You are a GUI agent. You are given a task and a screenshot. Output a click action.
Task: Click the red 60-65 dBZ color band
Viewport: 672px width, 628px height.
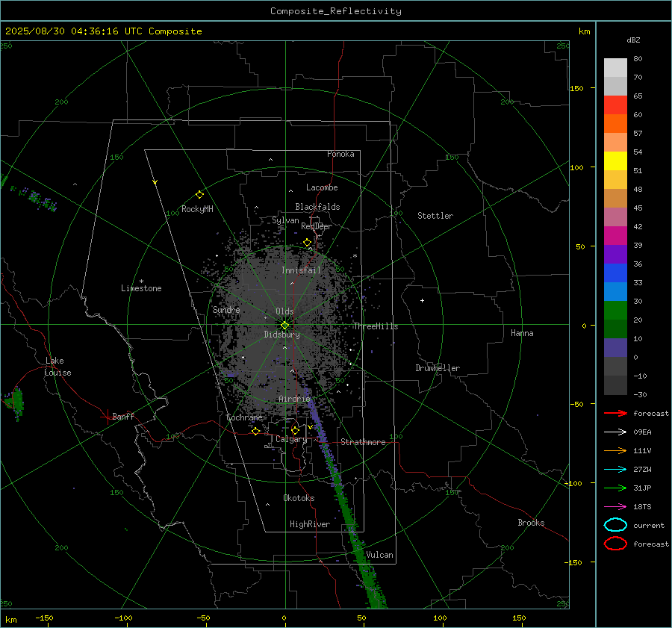pyautogui.click(x=615, y=105)
